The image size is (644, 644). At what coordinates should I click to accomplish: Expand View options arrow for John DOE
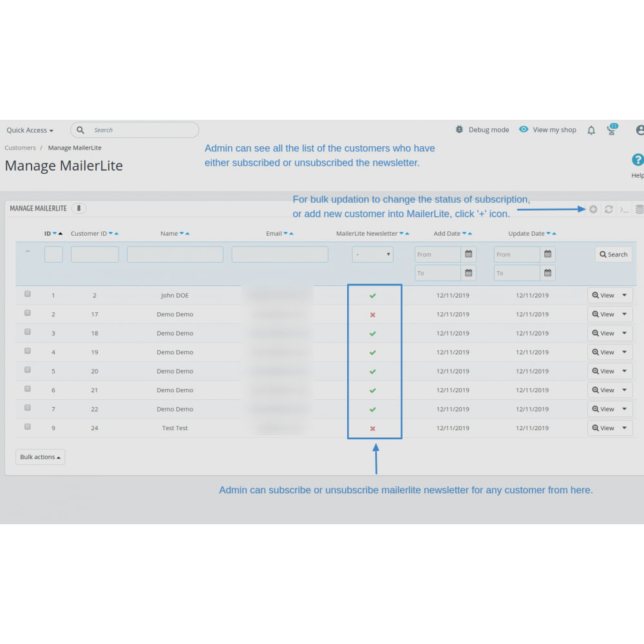point(624,296)
